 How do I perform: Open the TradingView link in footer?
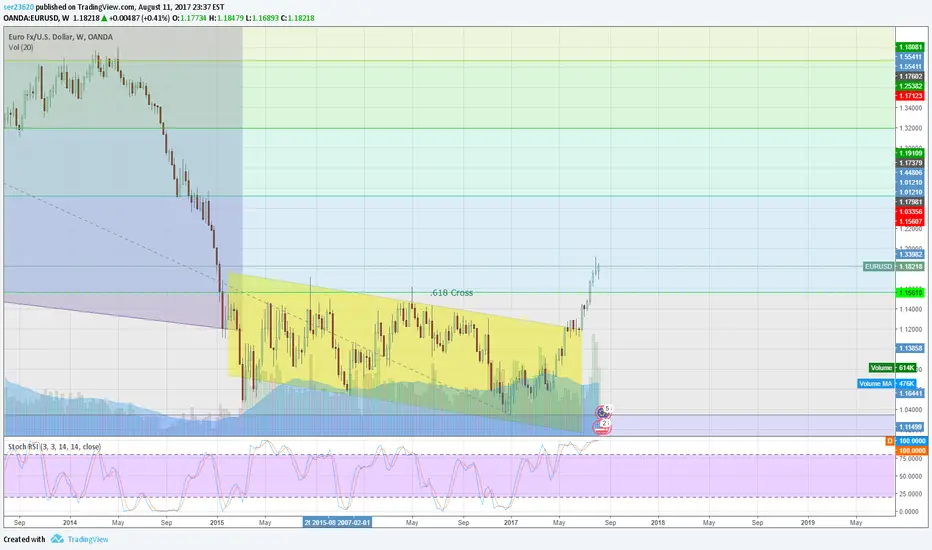click(88, 539)
